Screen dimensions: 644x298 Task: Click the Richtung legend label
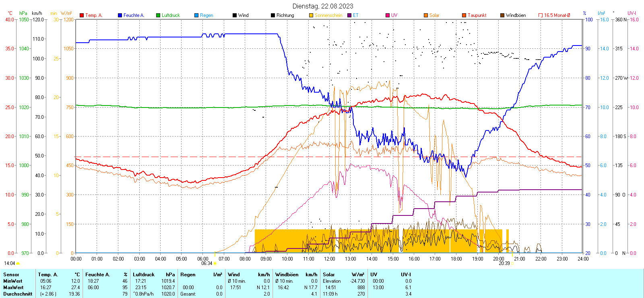285,15
